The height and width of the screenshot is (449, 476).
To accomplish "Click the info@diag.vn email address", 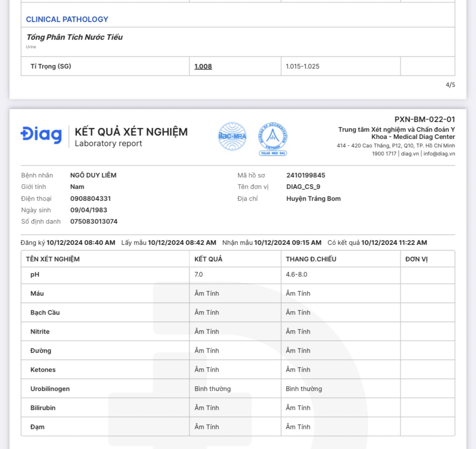I will [439, 154].
